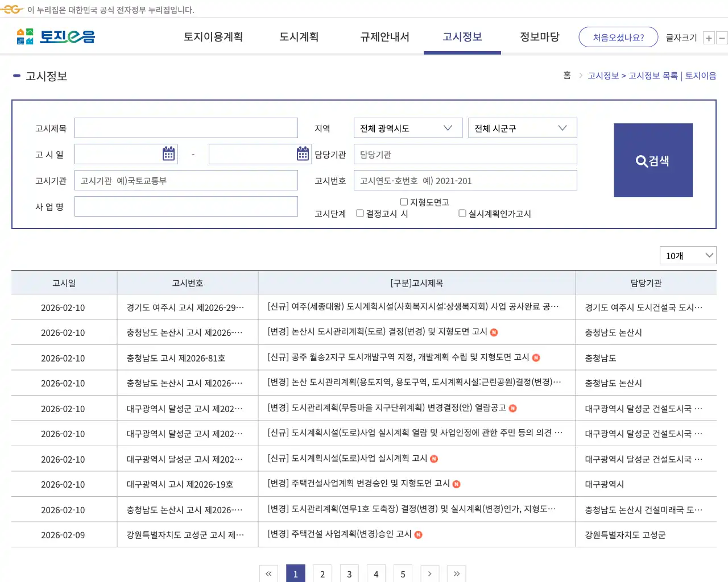Click the N badge on 공주 월송2지구 notice
Image resolution: width=728 pixels, height=582 pixels.
[536, 357]
